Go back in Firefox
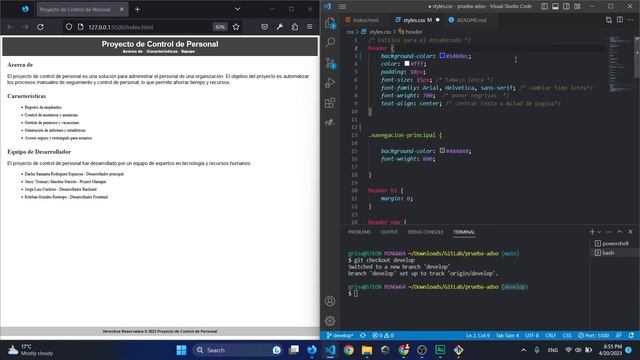Image resolution: width=640 pixels, height=360 pixels. (11, 27)
